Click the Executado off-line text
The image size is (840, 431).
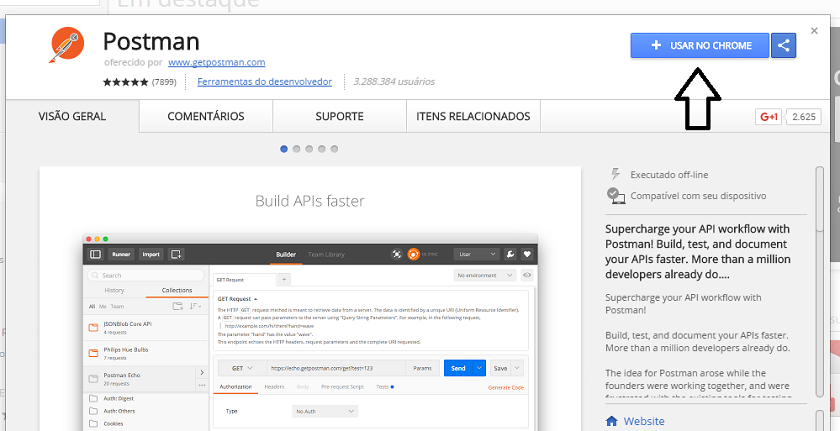[669, 175]
